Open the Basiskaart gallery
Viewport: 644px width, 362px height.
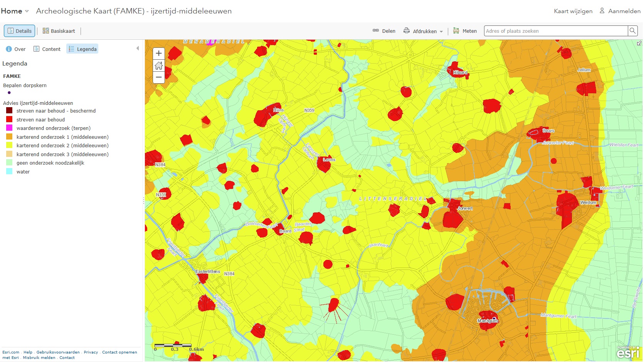pos(59,31)
